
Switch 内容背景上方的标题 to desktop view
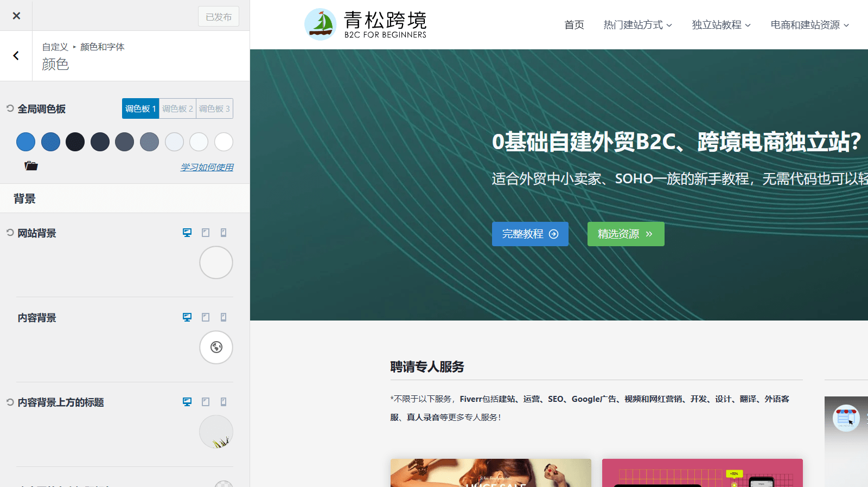coord(187,402)
